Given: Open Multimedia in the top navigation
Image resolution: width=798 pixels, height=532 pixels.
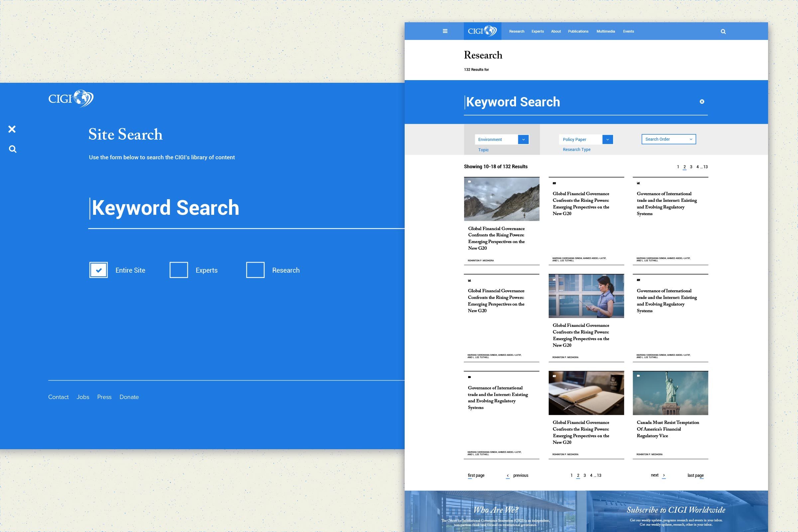Looking at the screenshot, I should 605,31.
